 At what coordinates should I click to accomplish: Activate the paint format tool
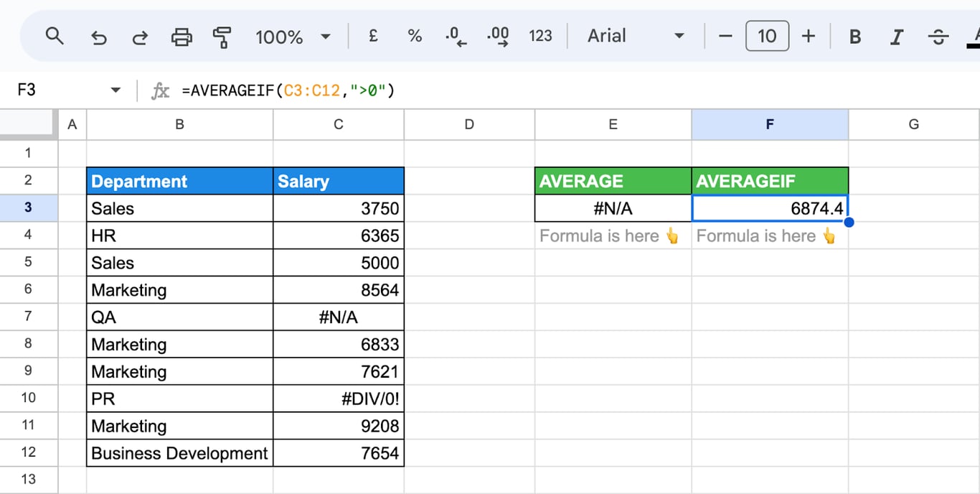(223, 37)
